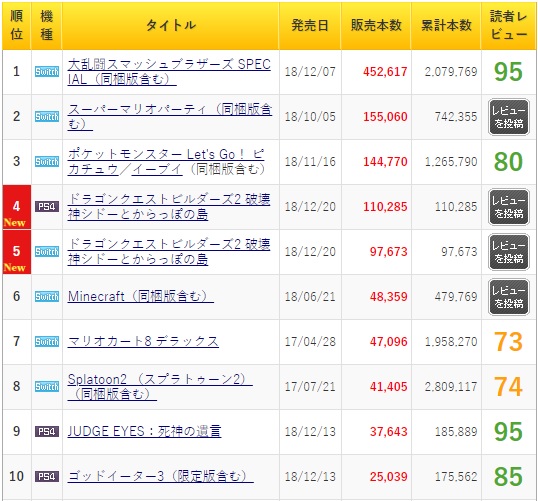Viewport: 538px width, 501px height.
Task: Click the 95 review score for Smash Bros
Action: (x=508, y=72)
